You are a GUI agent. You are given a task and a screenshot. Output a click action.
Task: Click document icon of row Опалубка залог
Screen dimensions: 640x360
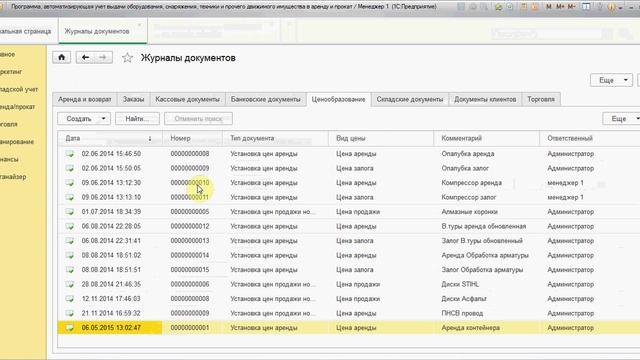click(70, 168)
